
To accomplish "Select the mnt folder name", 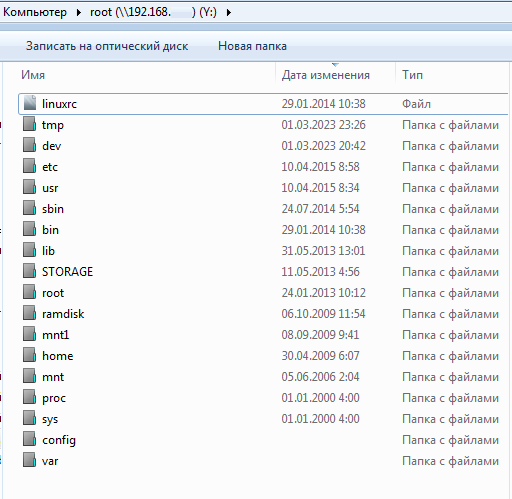I will (x=53, y=377).
